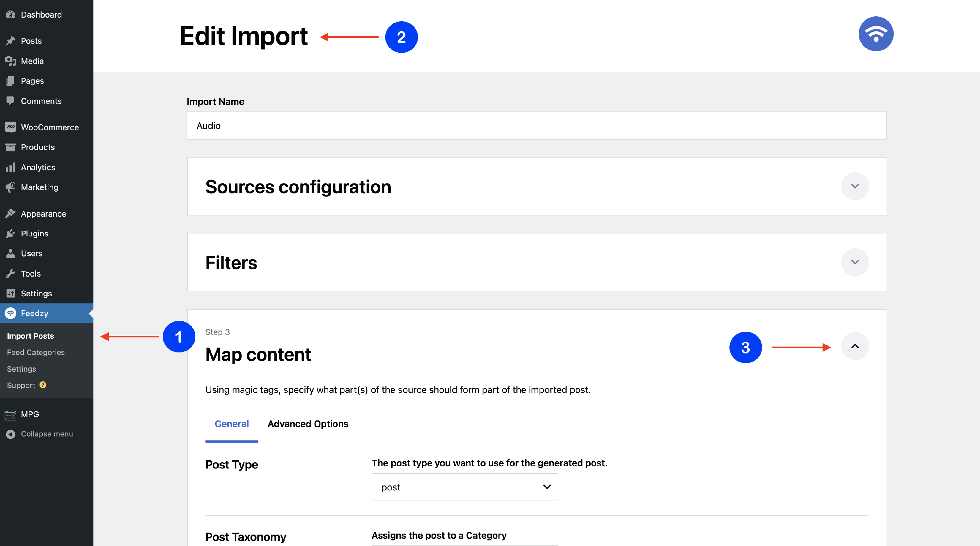Click the Posts pushpin icon
This screenshot has width=980, height=546.
click(11, 41)
